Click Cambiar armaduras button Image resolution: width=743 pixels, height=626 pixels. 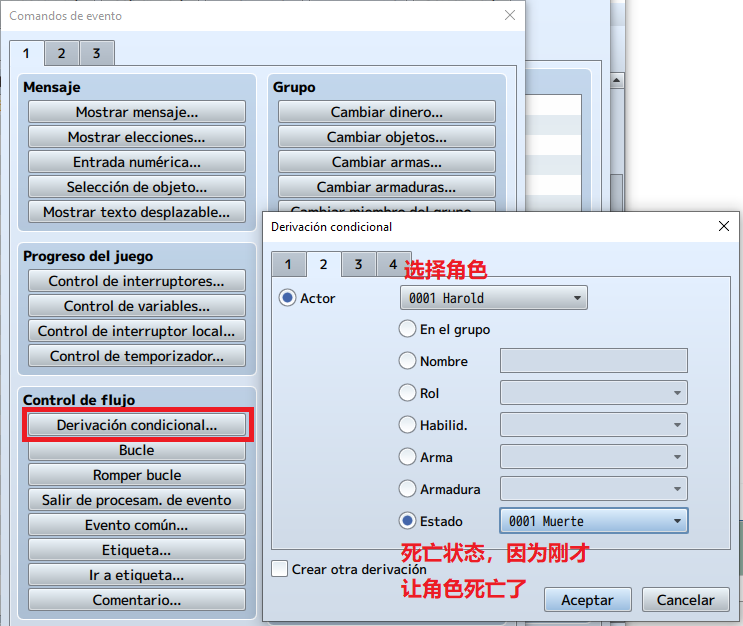point(387,187)
